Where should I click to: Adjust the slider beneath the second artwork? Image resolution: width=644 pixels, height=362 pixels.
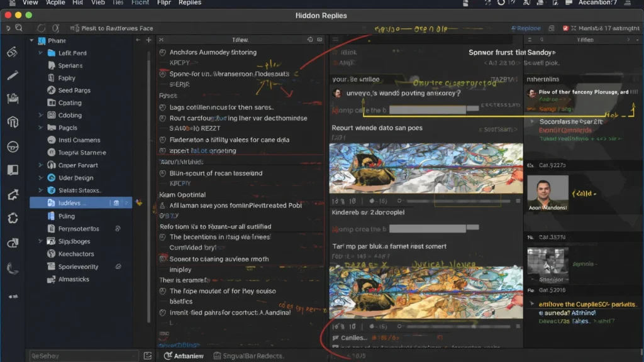click(x=458, y=326)
